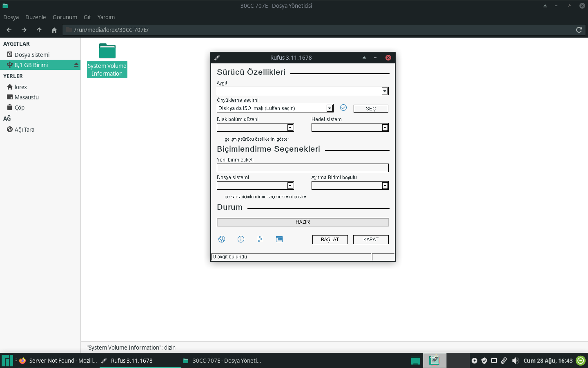Open Rufus settings sliders icon
Screen dimensions: 588x368
click(x=260, y=239)
